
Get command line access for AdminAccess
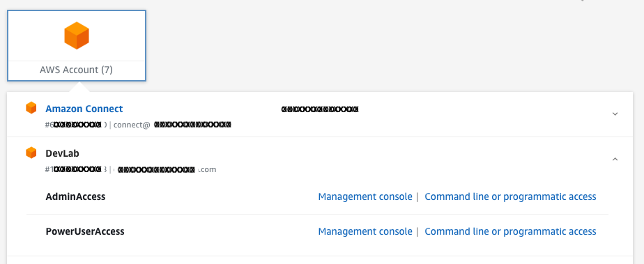(x=510, y=196)
